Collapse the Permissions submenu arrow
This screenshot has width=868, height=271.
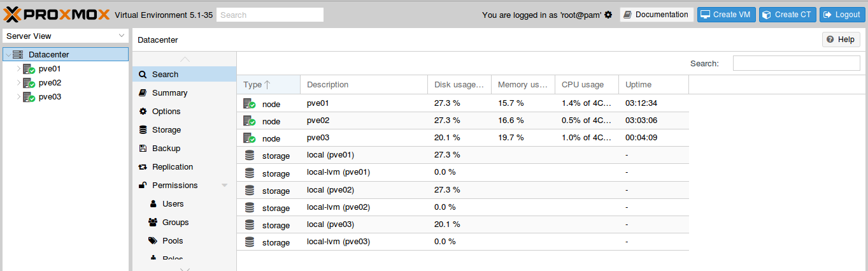(x=224, y=186)
